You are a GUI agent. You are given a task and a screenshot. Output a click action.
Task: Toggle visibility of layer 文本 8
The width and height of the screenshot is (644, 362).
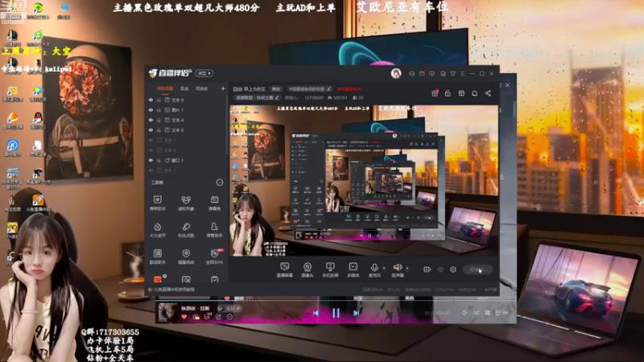[x=151, y=130]
